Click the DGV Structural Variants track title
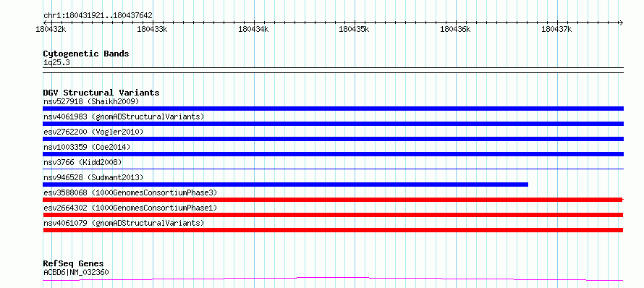Screen dimensions: 644x288 tap(101, 93)
